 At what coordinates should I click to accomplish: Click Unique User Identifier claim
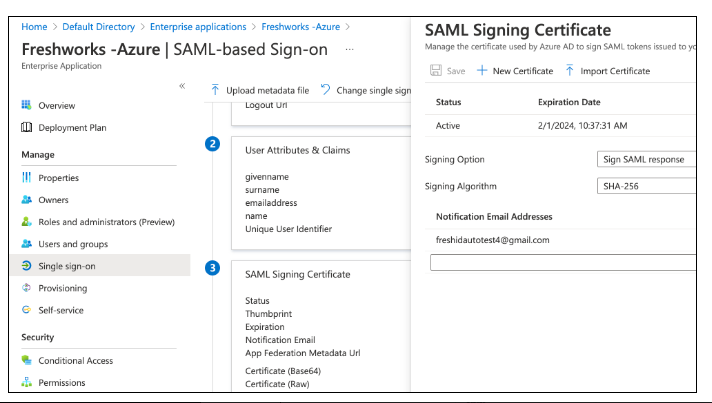(288, 229)
